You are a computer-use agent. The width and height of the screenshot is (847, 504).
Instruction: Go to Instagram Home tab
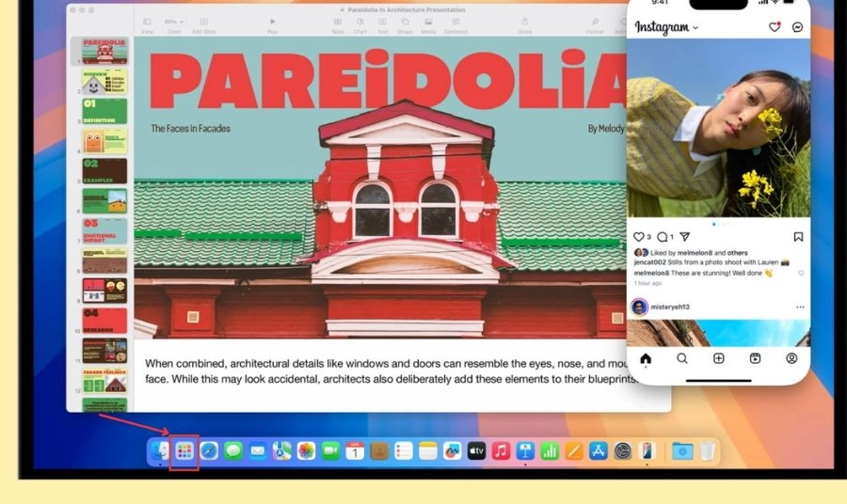point(646,359)
